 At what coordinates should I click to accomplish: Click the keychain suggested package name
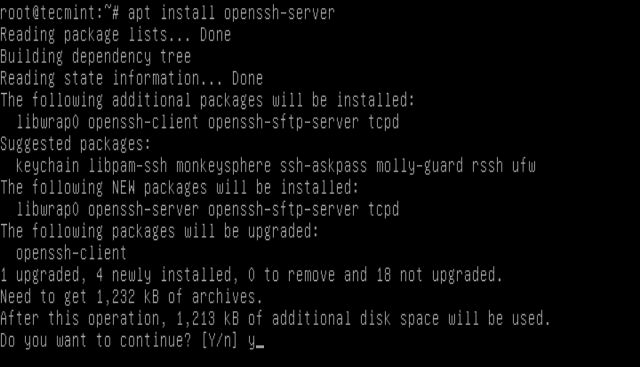[x=47, y=166]
